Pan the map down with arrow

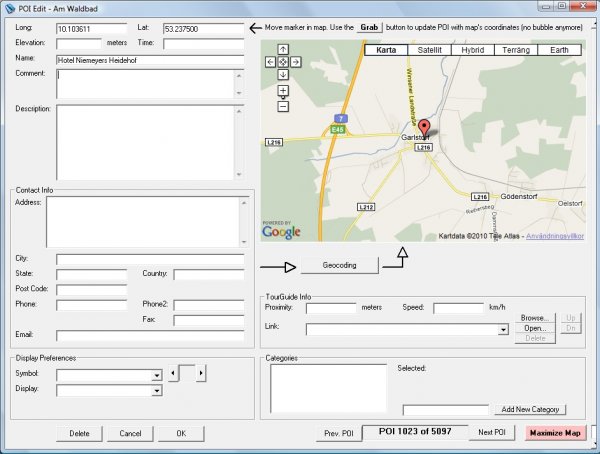point(283,74)
